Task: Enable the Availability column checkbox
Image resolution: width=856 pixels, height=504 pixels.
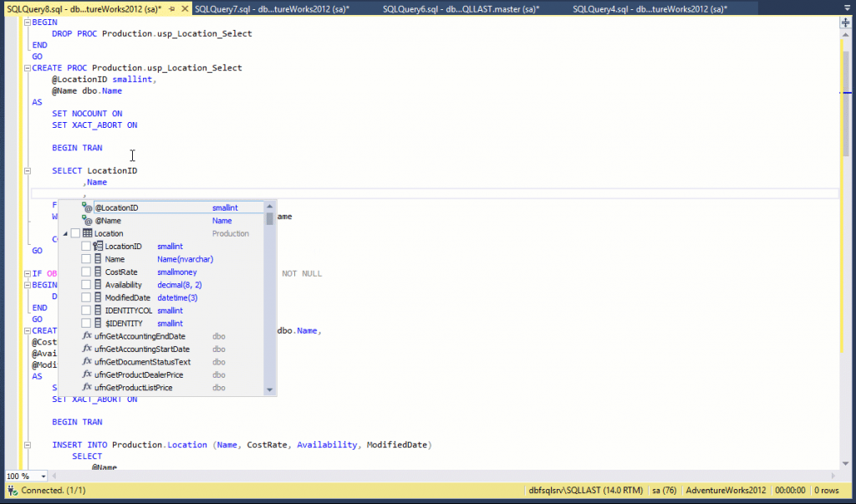Action: (86, 285)
